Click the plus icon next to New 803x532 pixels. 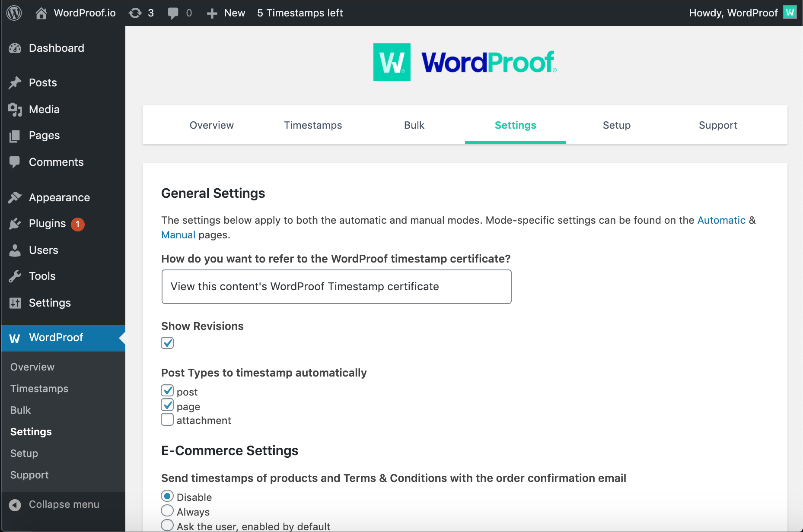coord(212,13)
